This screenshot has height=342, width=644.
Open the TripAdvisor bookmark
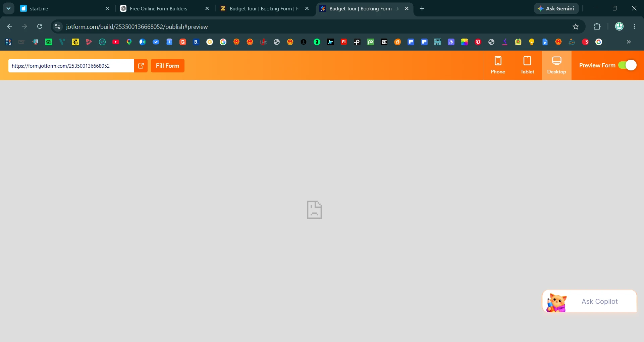[49, 42]
